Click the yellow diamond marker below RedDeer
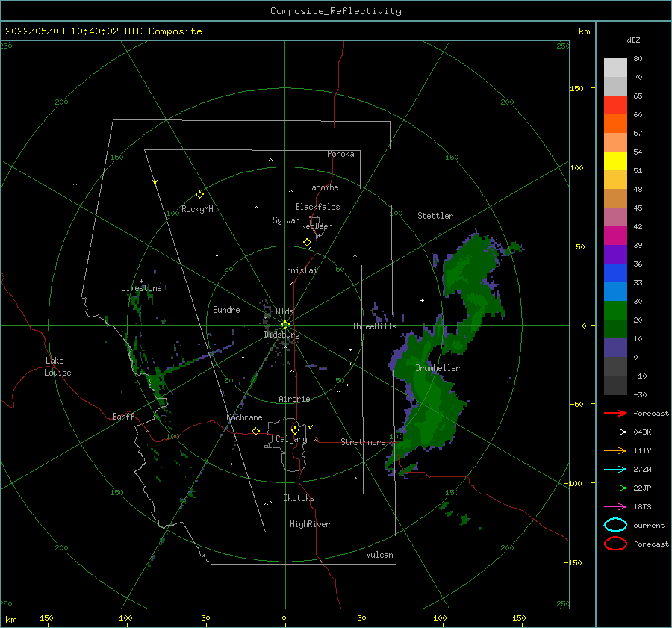This screenshot has height=628, width=672. tap(307, 243)
